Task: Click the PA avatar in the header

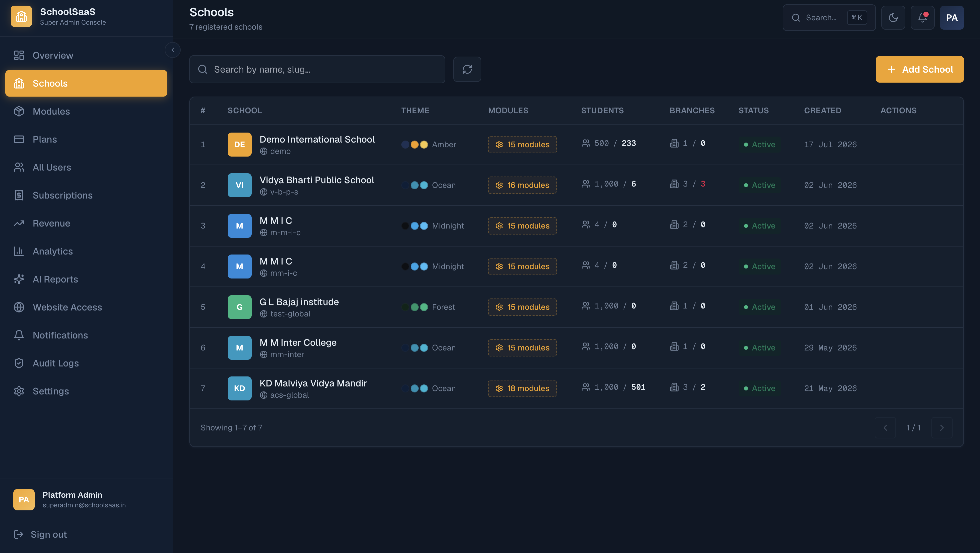Action: (x=952, y=18)
